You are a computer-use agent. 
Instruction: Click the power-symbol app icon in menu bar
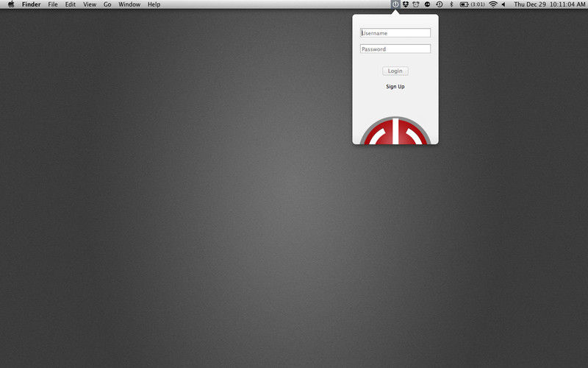point(395,4)
